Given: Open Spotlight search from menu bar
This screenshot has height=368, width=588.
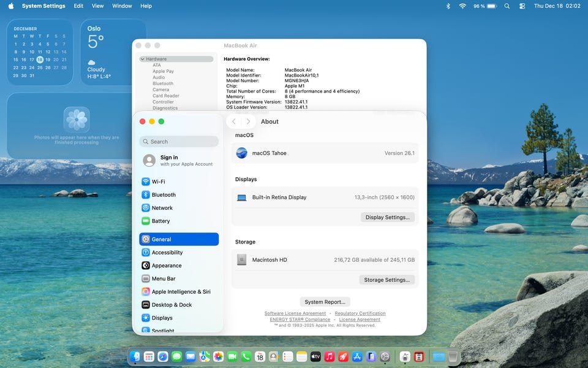Looking at the screenshot, I should tap(507, 6).
